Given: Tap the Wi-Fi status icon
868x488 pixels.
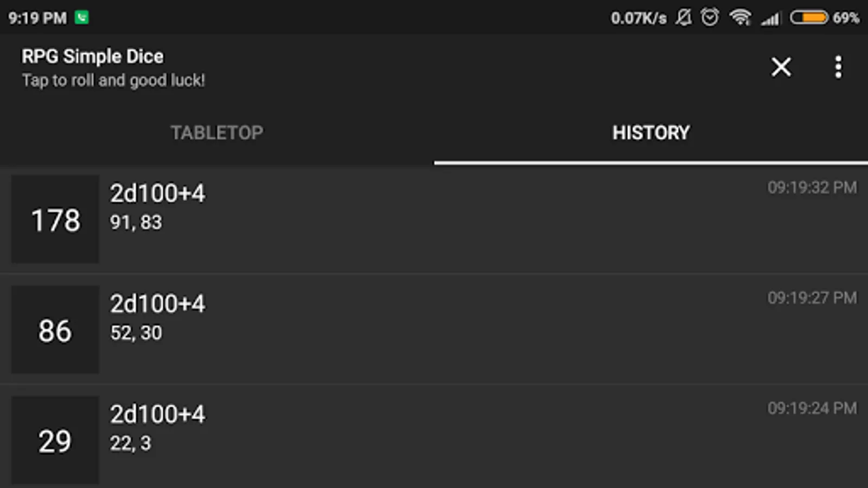Looking at the screenshot, I should tap(740, 18).
